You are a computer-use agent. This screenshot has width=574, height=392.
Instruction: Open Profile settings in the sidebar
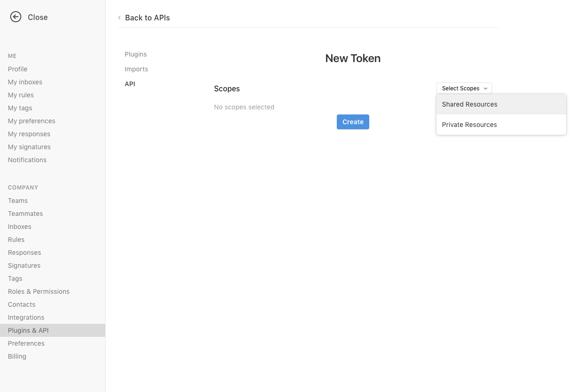18,69
